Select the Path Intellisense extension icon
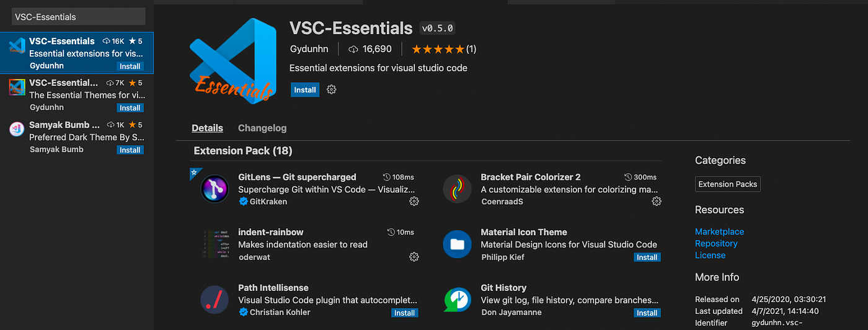The width and height of the screenshot is (868, 330). coord(215,300)
